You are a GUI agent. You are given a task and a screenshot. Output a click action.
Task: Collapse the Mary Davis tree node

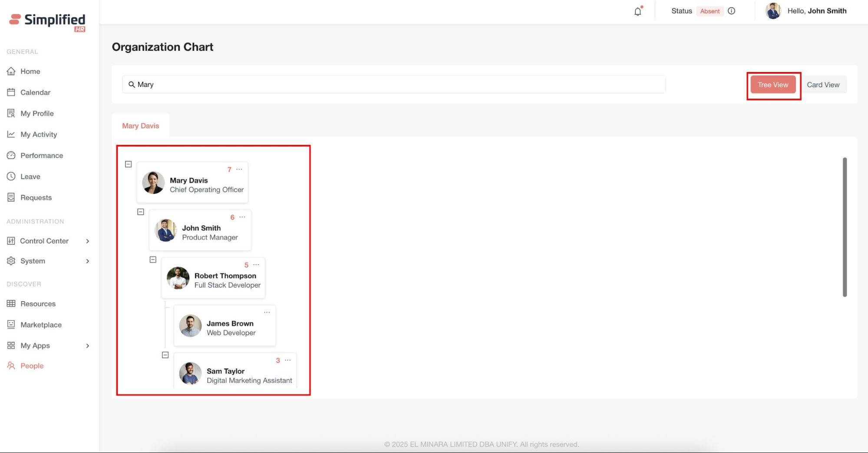(x=128, y=164)
